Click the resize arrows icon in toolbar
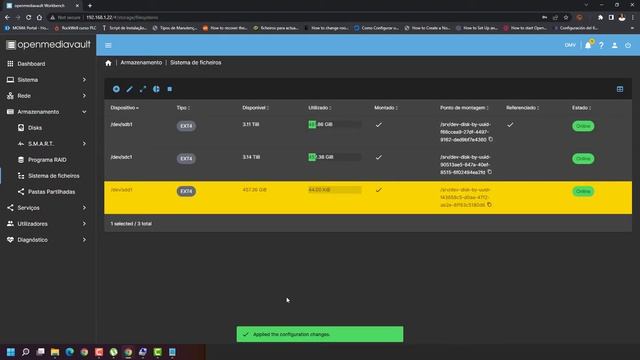This screenshot has height=360, width=640. coord(143,89)
